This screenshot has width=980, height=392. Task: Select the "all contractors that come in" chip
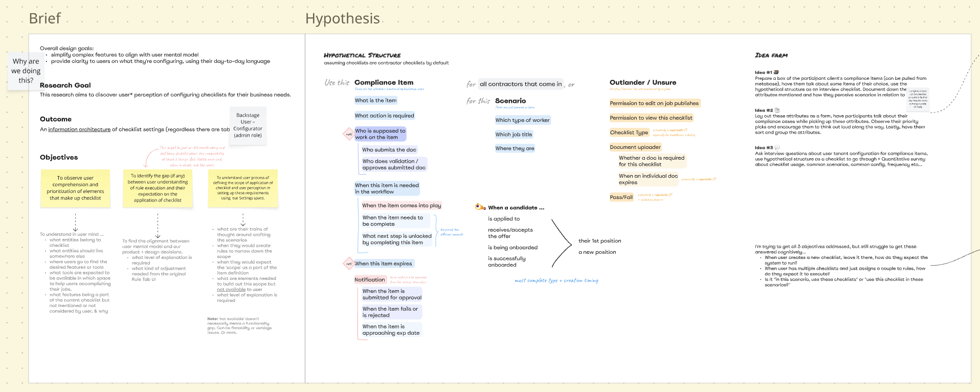click(521, 84)
